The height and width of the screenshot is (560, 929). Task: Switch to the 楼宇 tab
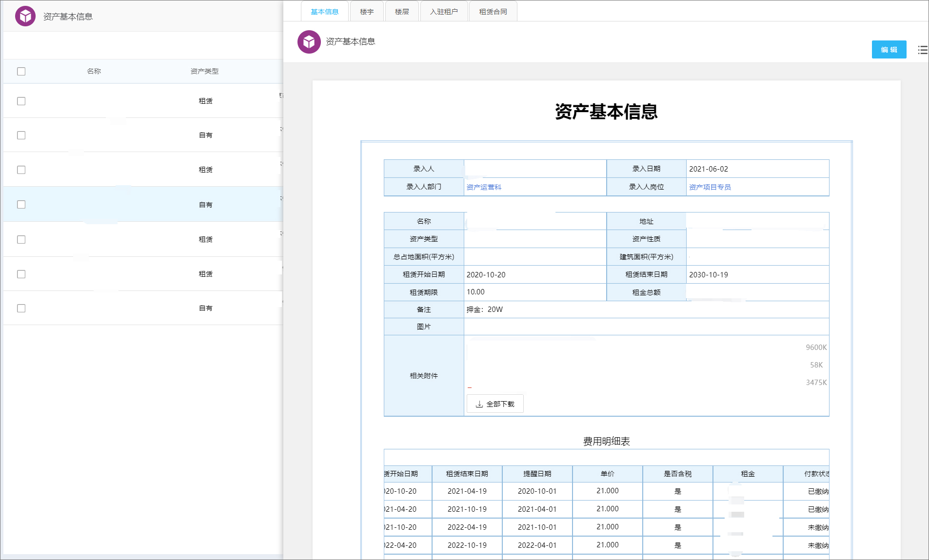367,12
